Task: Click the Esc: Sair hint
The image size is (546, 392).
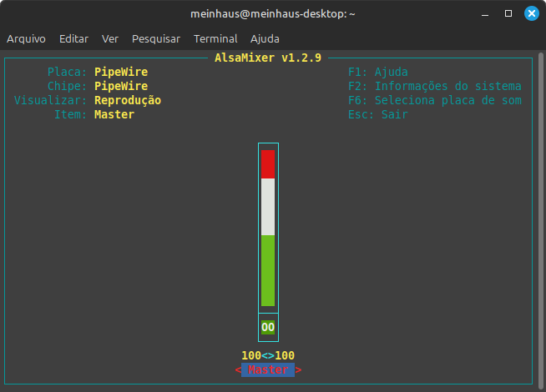Action: [378, 114]
